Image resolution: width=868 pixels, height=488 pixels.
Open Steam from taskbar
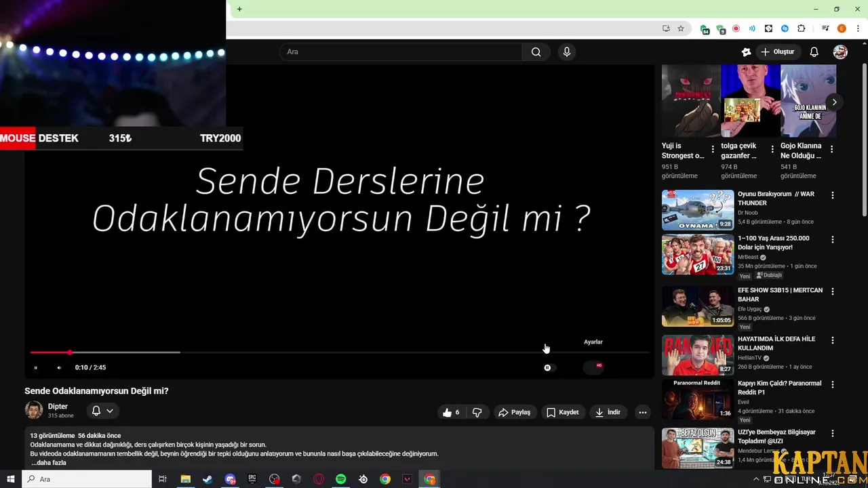pyautogui.click(x=208, y=479)
